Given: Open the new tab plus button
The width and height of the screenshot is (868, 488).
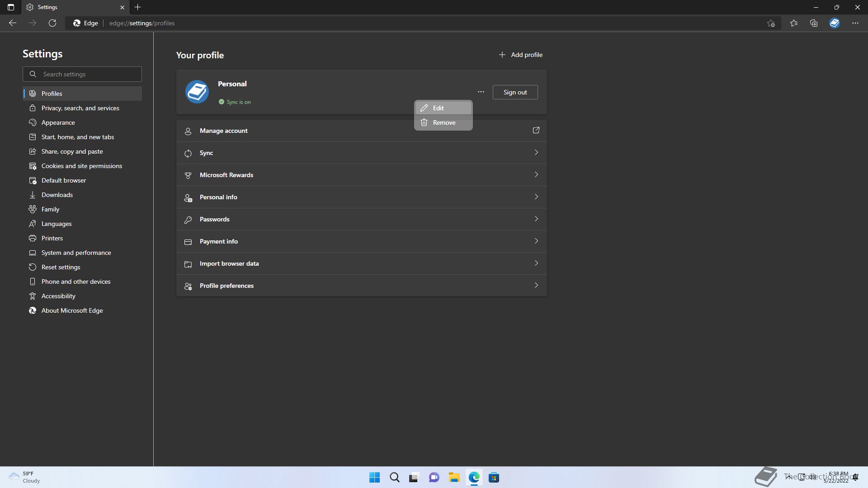Looking at the screenshot, I should click(x=138, y=7).
